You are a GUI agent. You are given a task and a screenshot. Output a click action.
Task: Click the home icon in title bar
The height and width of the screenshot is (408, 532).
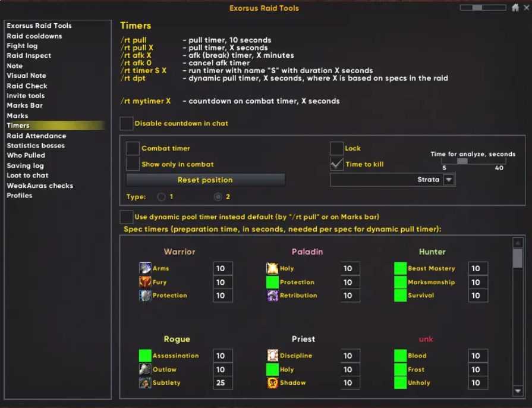(x=515, y=8)
